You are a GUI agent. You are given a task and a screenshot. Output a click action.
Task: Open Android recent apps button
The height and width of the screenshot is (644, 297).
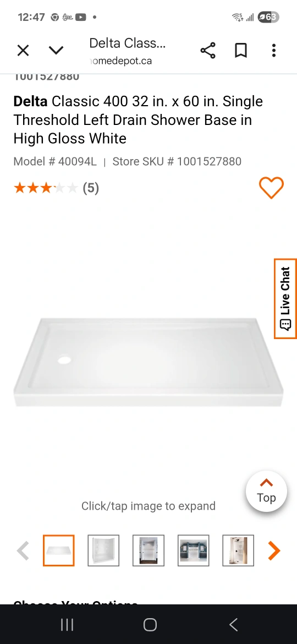tap(67, 625)
